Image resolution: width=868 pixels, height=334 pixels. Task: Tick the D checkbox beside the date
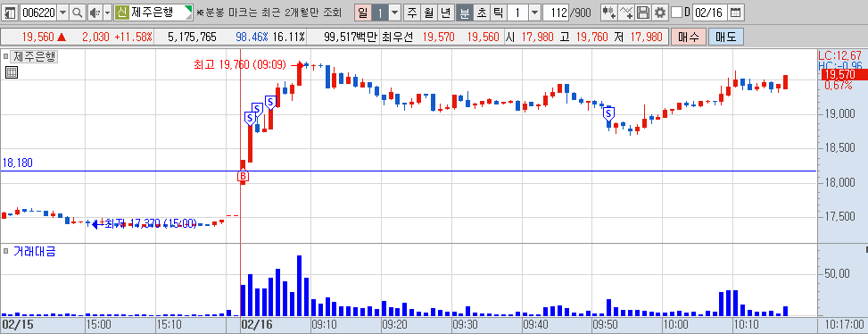click(x=676, y=13)
